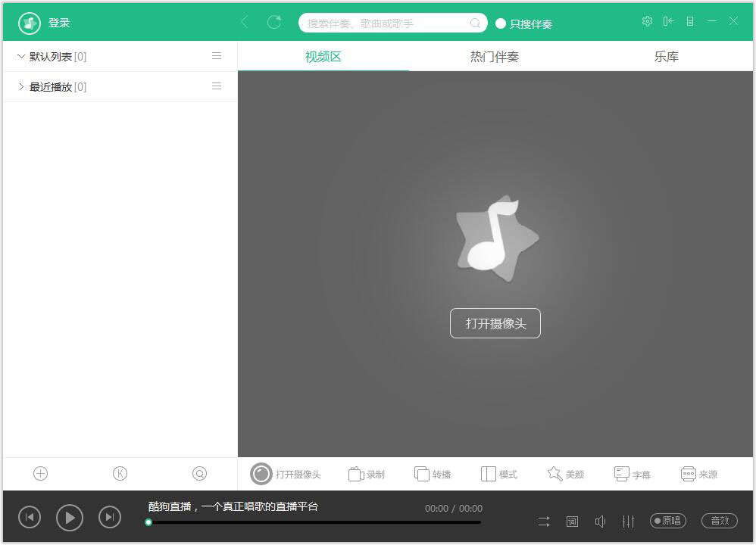
Task: Click the play order mode icon
Action: (x=544, y=521)
